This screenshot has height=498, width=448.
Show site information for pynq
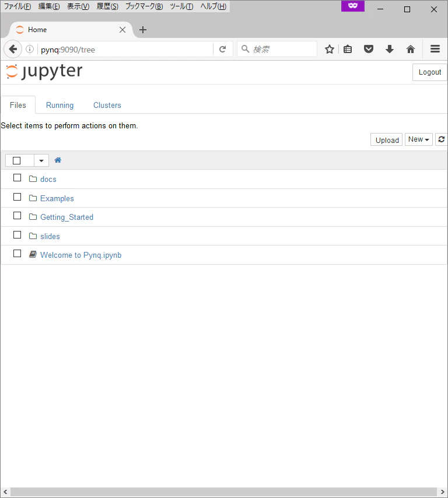(30, 49)
